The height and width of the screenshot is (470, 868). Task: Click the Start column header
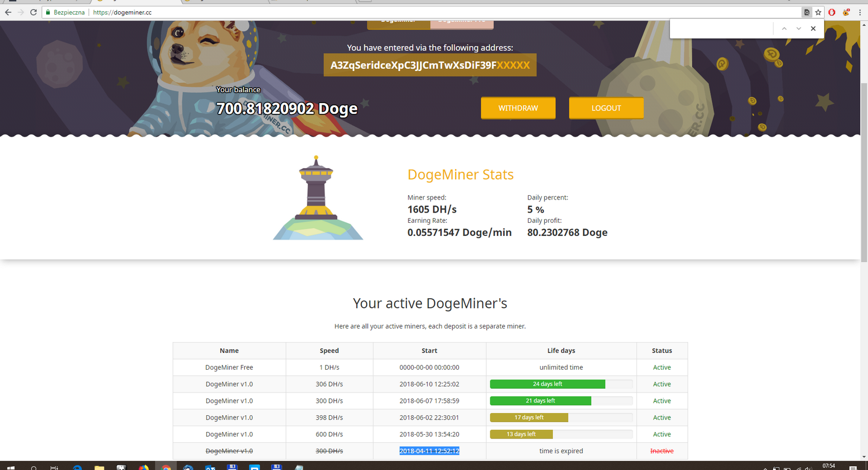pyautogui.click(x=429, y=351)
